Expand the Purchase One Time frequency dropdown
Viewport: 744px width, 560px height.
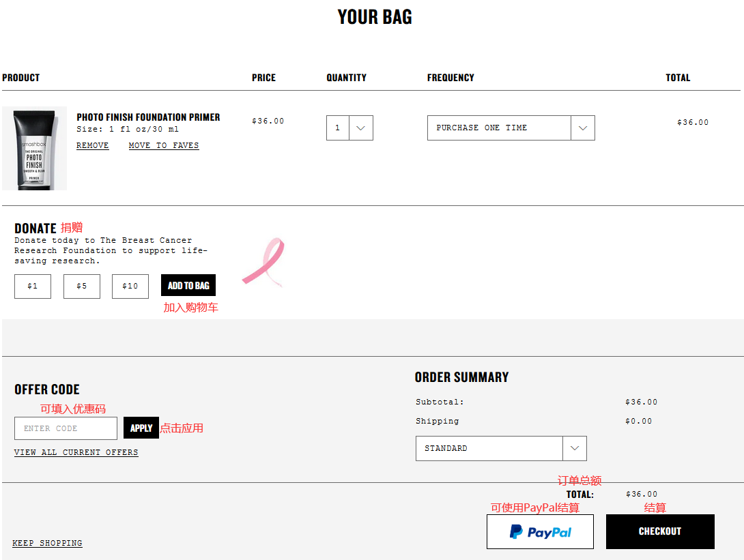[582, 128]
